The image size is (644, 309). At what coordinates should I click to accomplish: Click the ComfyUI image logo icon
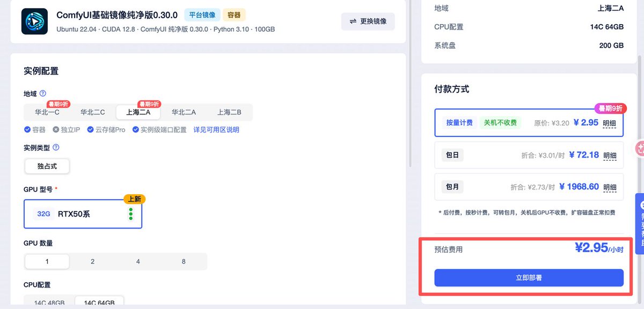click(x=34, y=21)
